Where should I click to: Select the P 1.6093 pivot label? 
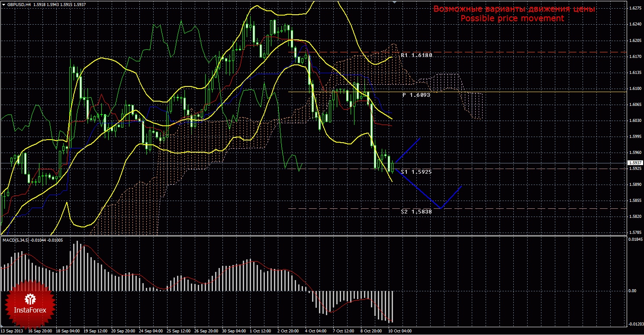coord(416,95)
